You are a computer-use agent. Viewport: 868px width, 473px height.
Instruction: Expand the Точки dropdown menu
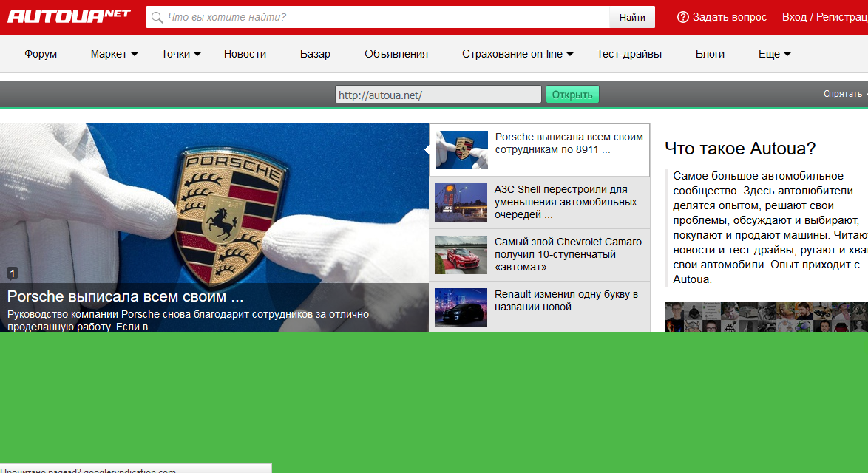(181, 54)
